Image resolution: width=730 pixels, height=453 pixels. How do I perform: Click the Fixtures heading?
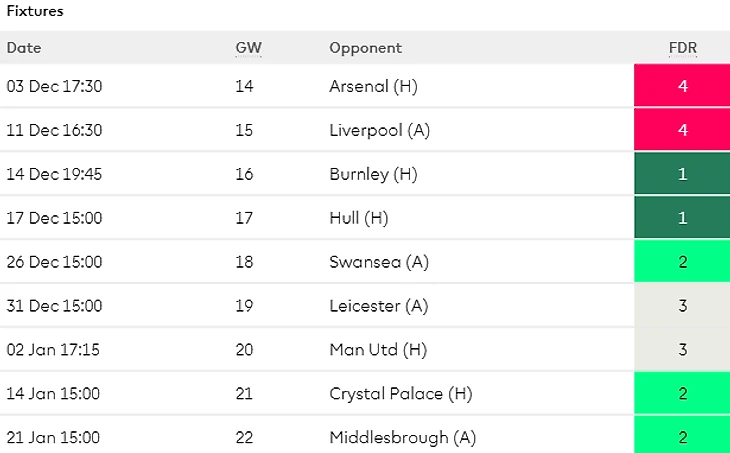coord(34,12)
